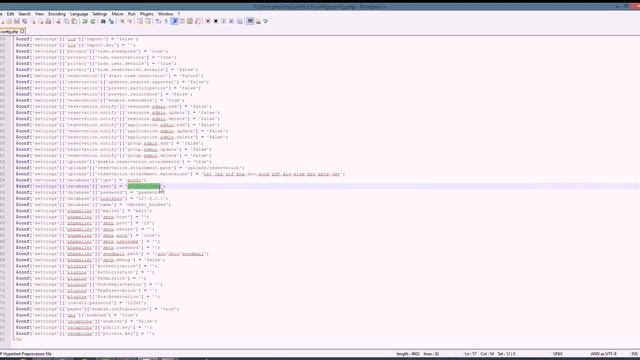This screenshot has height=360, width=640.
Task: Click the start.time.constraint 'future' line
Action: coord(109,76)
